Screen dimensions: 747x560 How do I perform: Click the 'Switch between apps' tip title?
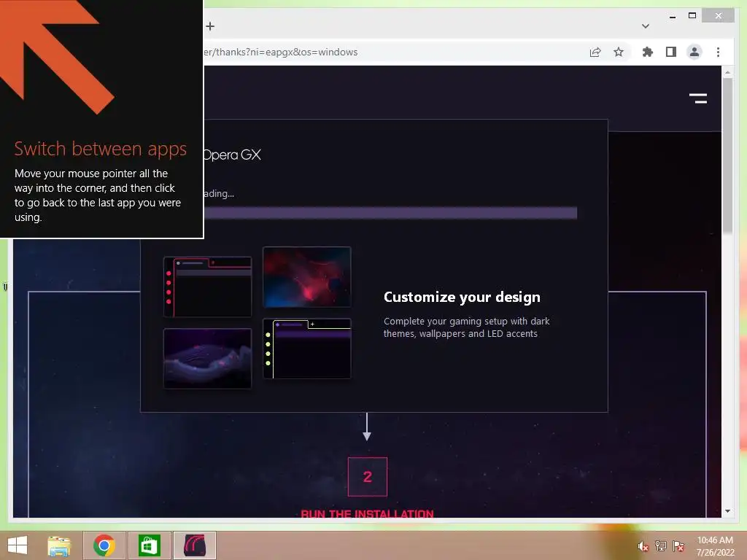click(101, 149)
